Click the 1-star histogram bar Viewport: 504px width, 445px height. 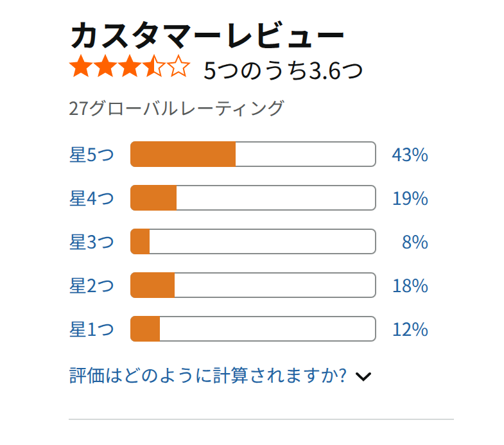[253, 329]
